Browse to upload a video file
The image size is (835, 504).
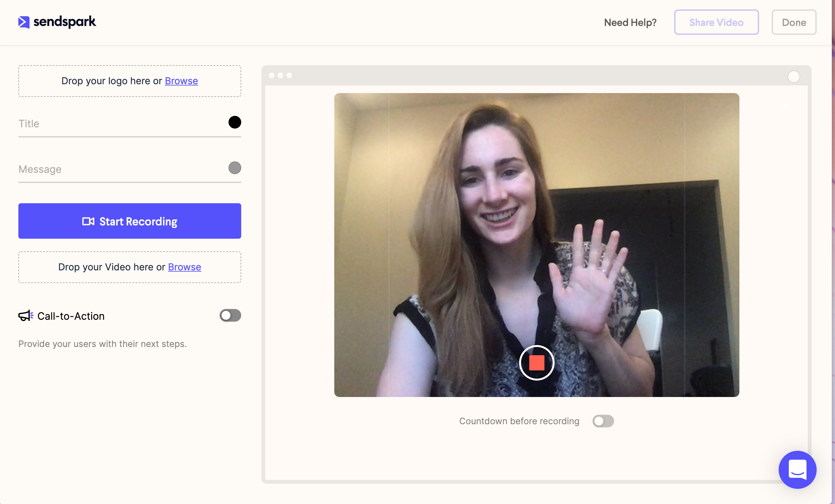coord(184,267)
